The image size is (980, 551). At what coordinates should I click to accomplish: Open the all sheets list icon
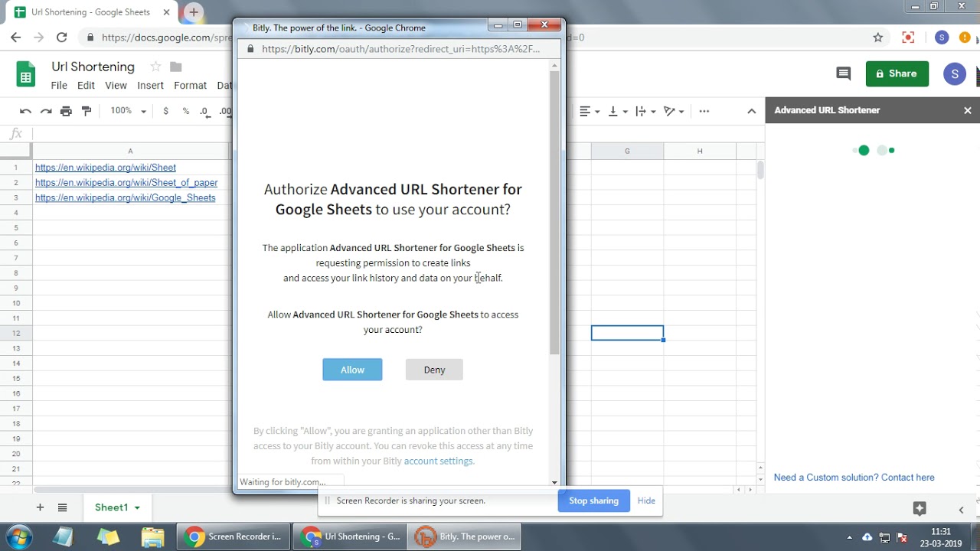coord(63,507)
